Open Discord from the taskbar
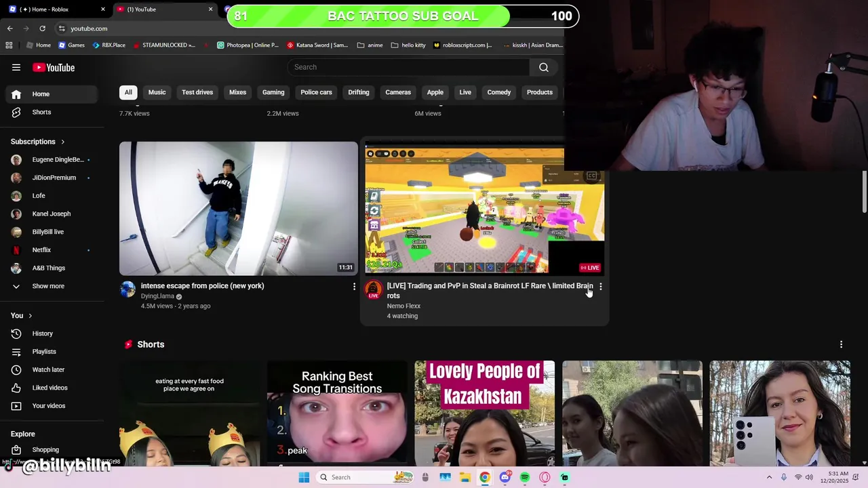The image size is (868, 488). coord(505,477)
